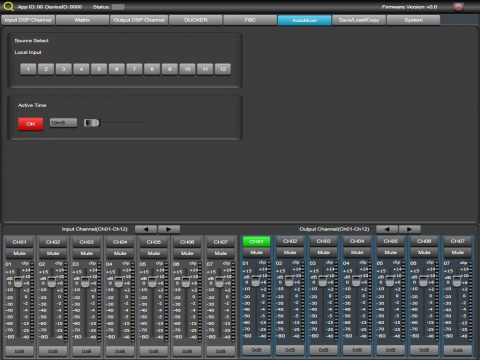Open the Input DSP Channel tab
Image resolution: width=480 pixels, height=360 pixels.
28,20
